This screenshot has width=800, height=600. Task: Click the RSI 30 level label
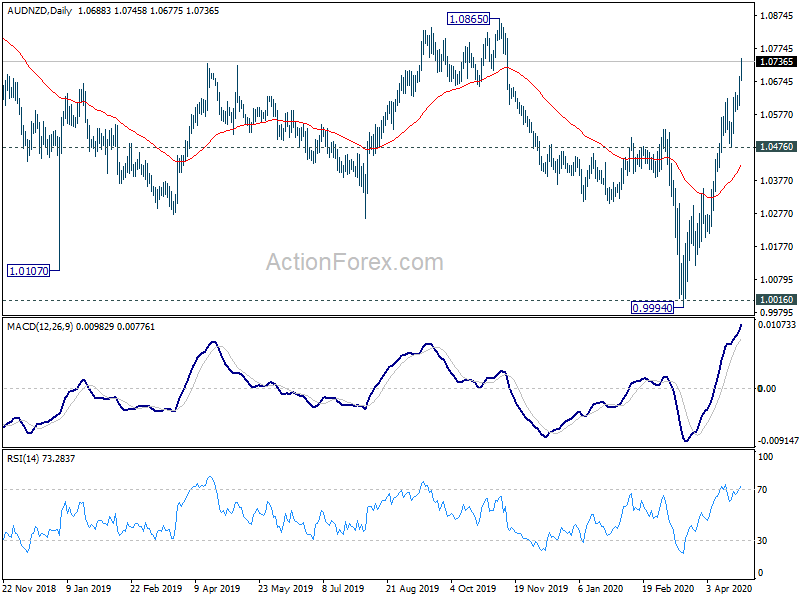(x=762, y=540)
